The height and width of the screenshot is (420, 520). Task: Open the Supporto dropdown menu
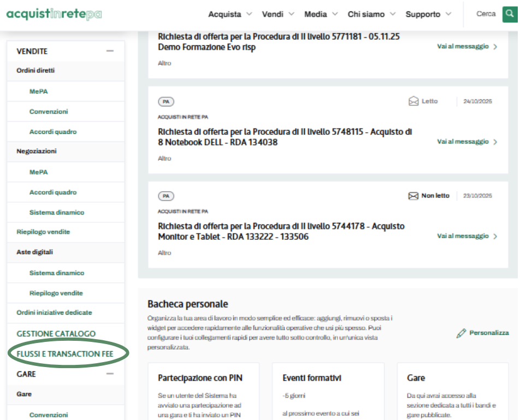click(428, 14)
